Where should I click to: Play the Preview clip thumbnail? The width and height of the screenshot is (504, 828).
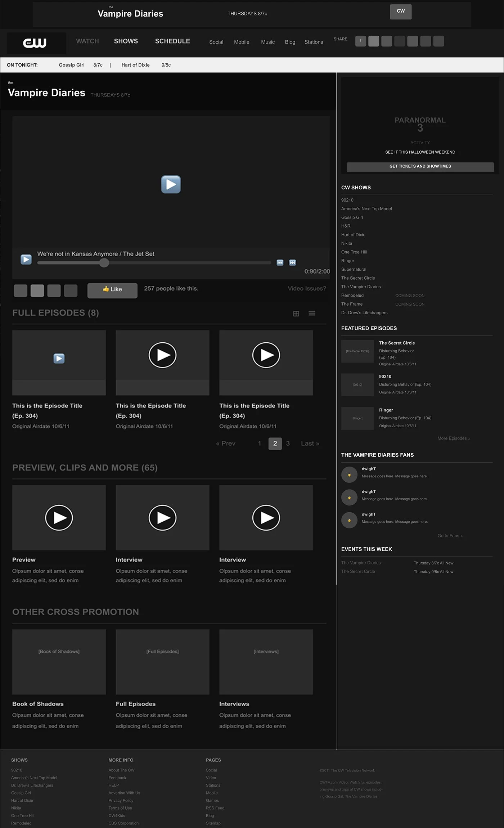pyautogui.click(x=59, y=518)
